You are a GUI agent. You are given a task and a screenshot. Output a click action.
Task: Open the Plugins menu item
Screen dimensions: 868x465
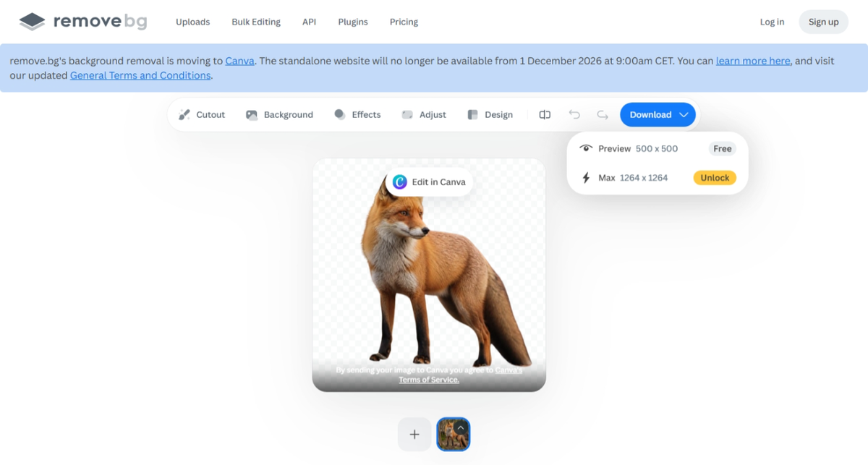353,22
